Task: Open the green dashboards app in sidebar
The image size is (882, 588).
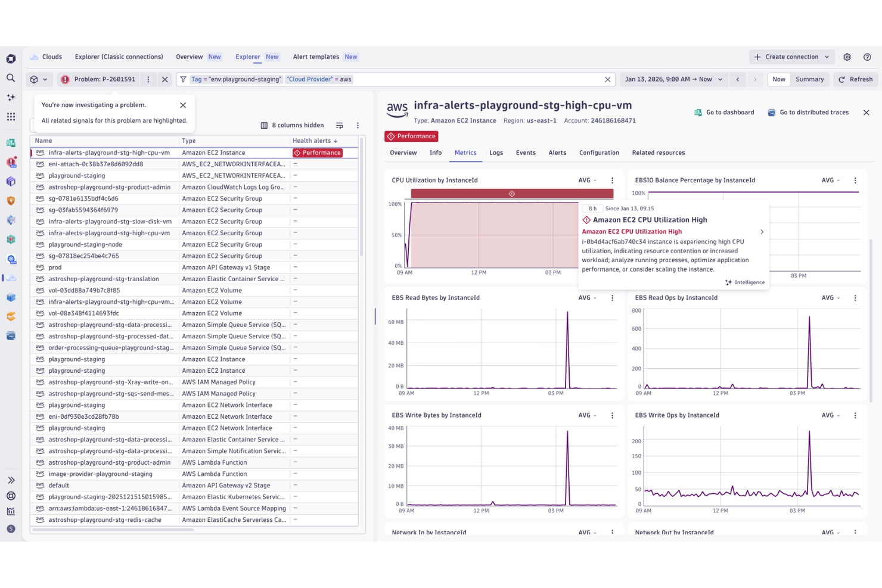Action: click(11, 143)
